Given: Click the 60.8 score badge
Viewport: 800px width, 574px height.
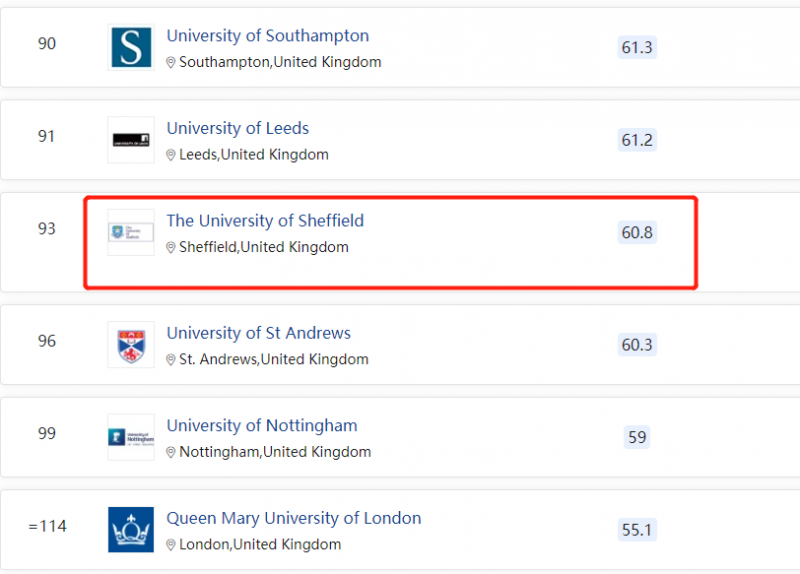Looking at the screenshot, I should click(637, 233).
